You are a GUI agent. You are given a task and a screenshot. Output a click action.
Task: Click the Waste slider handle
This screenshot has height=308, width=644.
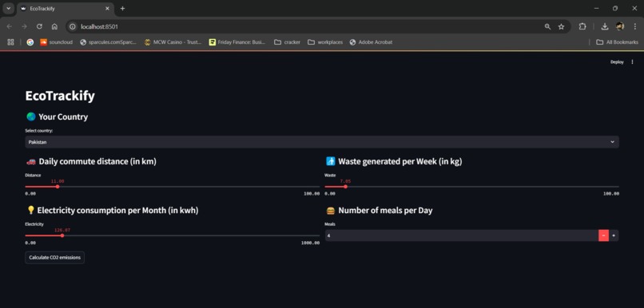pyautogui.click(x=345, y=187)
